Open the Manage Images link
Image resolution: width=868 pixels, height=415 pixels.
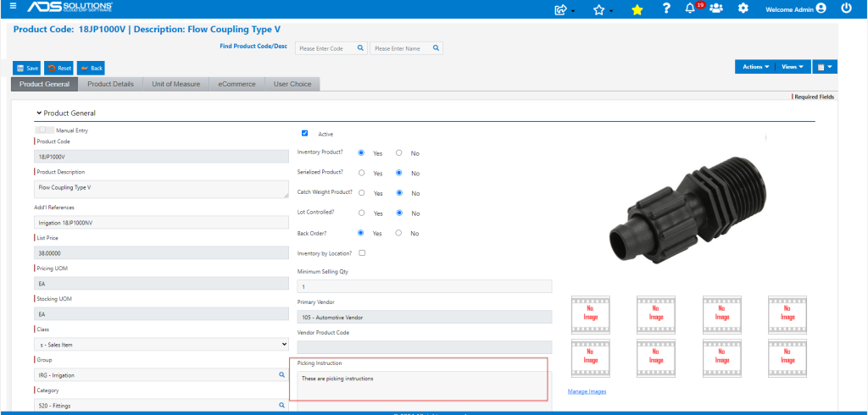(x=587, y=391)
